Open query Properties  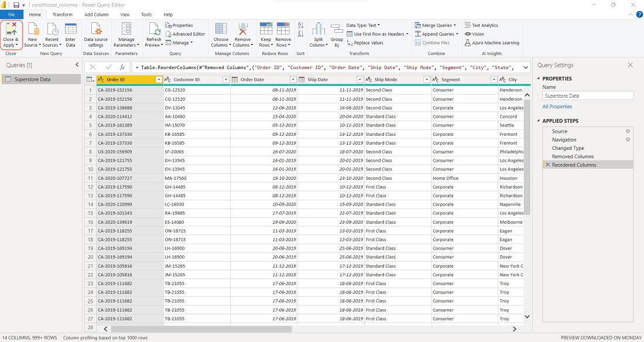(179, 25)
